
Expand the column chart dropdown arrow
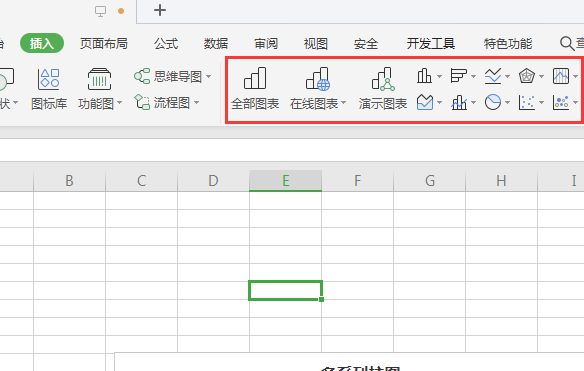tap(439, 76)
